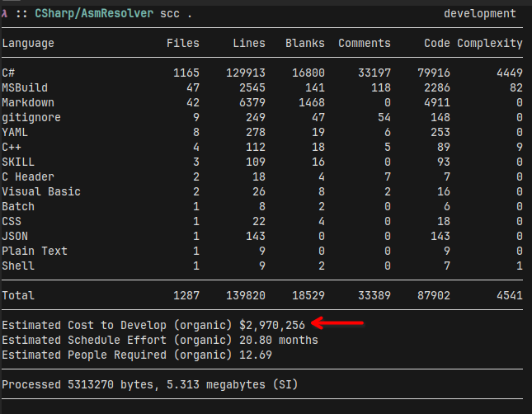
Task: Click the JSON code value 143
Action: pyautogui.click(x=440, y=237)
